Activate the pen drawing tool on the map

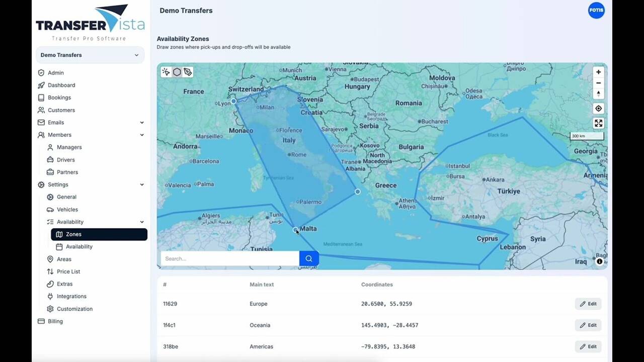pyautogui.click(x=188, y=72)
